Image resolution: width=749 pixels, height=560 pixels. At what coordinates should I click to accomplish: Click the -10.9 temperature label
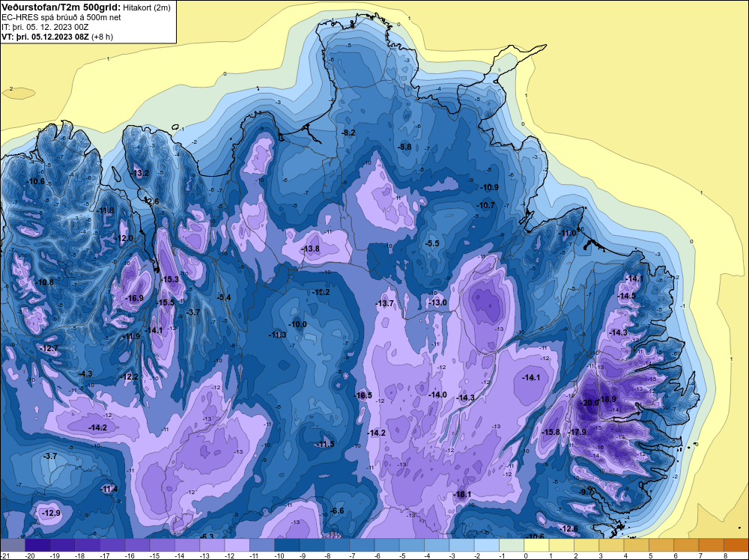490,187
